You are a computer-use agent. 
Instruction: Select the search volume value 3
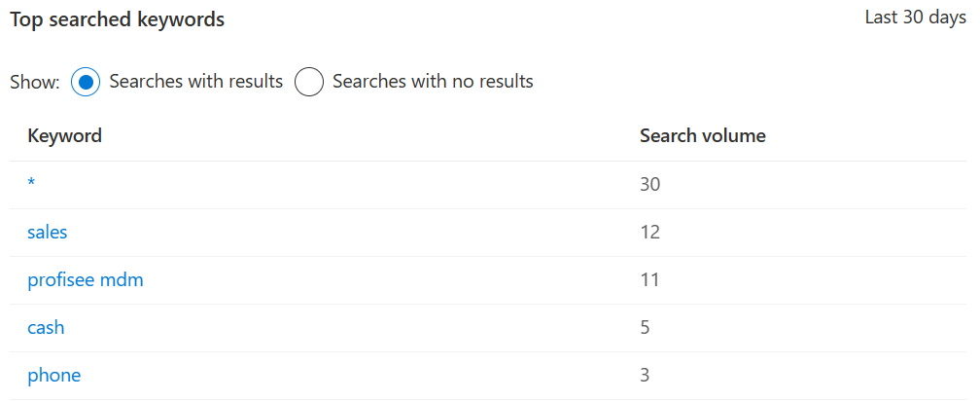click(645, 376)
